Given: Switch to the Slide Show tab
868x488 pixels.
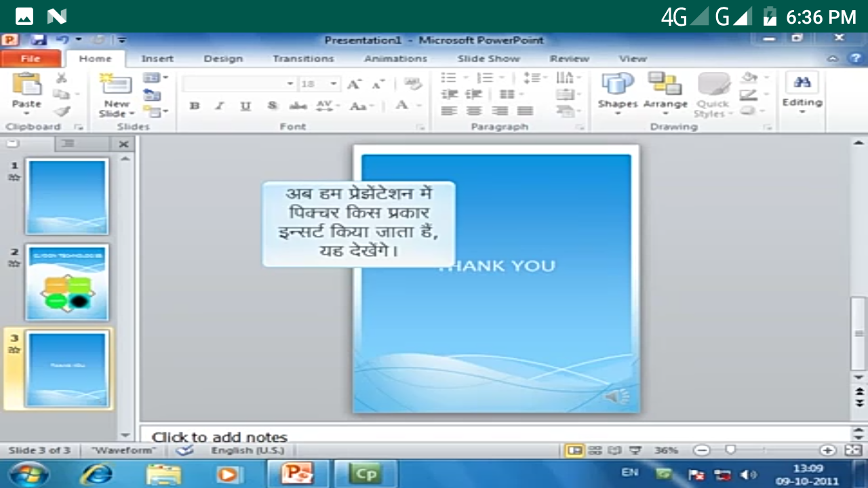Looking at the screenshot, I should [x=488, y=59].
